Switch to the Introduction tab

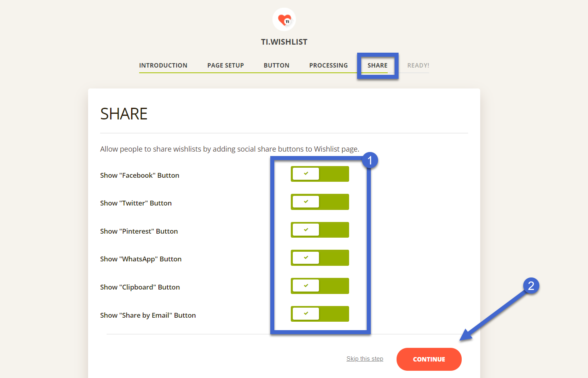tap(163, 65)
